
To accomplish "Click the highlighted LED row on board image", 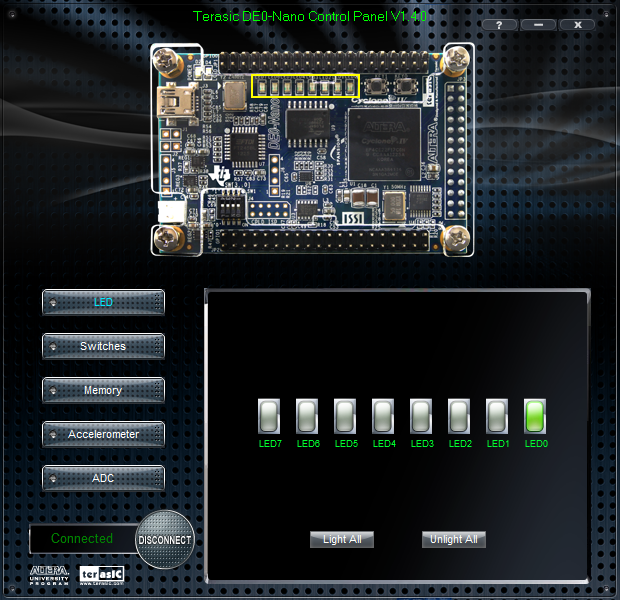I will point(305,88).
